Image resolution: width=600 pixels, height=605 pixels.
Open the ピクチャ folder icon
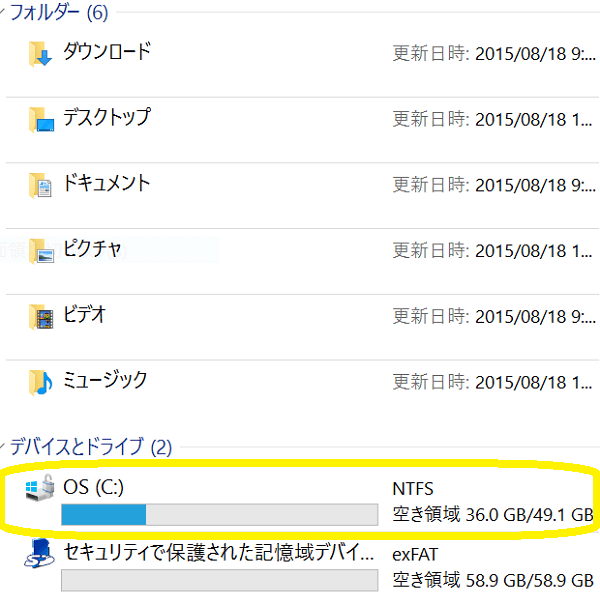click(x=41, y=251)
